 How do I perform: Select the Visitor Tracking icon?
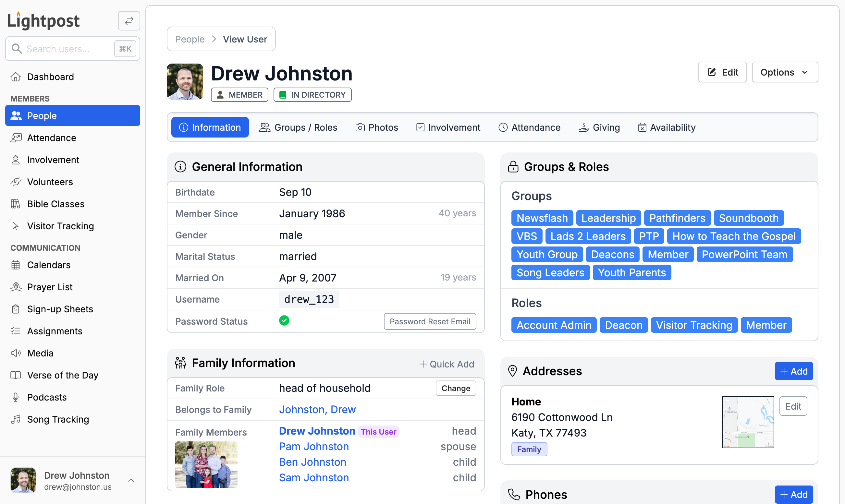pos(16,225)
